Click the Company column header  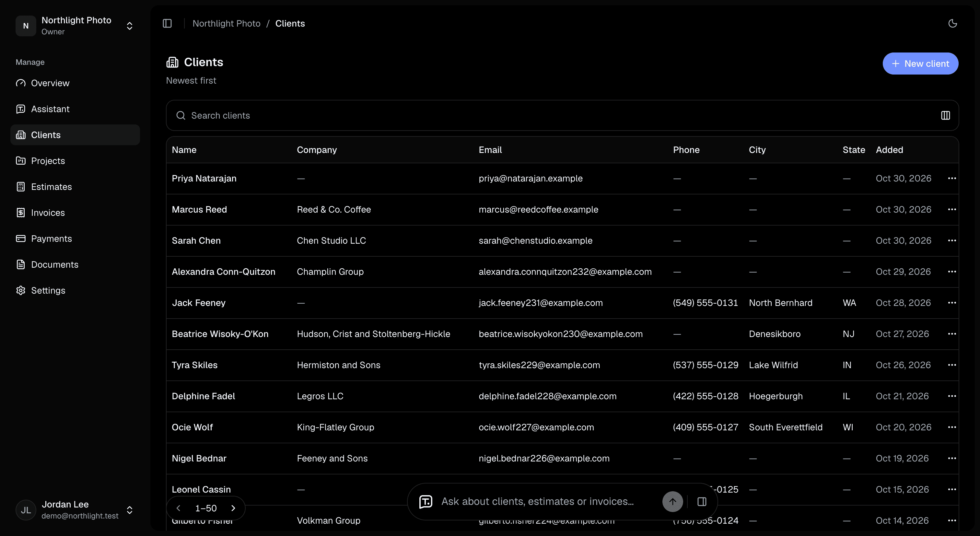317,150
